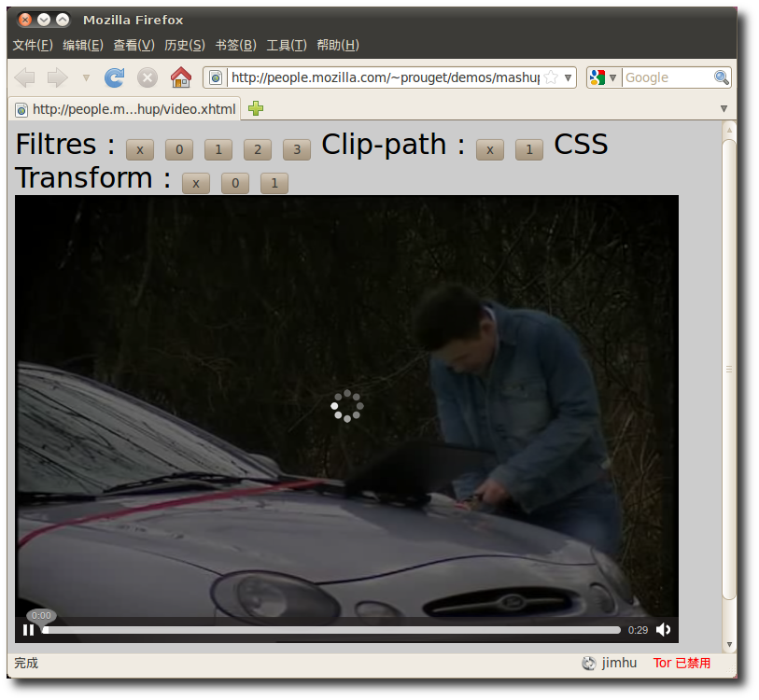Open the list all tabs dropdown
The image size is (759, 700).
point(724,108)
